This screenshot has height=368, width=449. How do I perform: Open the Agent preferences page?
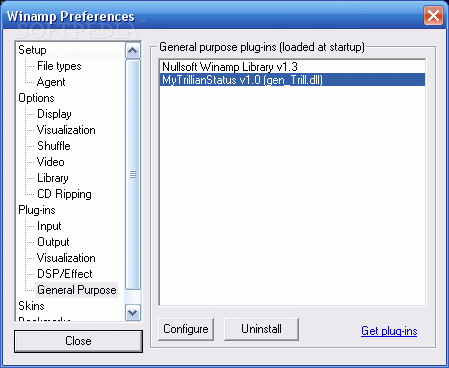click(x=51, y=82)
